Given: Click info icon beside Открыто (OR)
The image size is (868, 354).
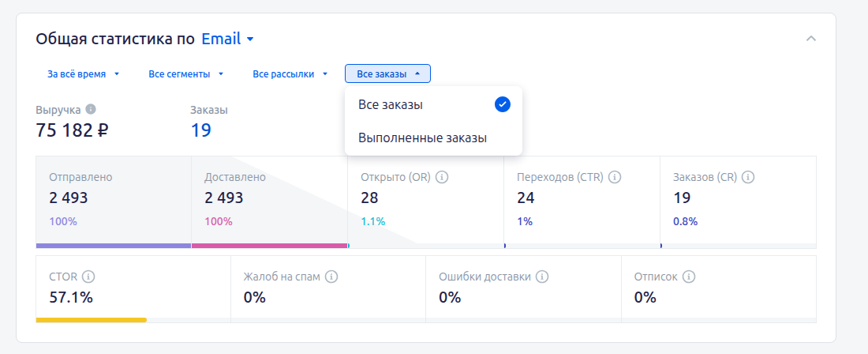Looking at the screenshot, I should pos(442,177).
